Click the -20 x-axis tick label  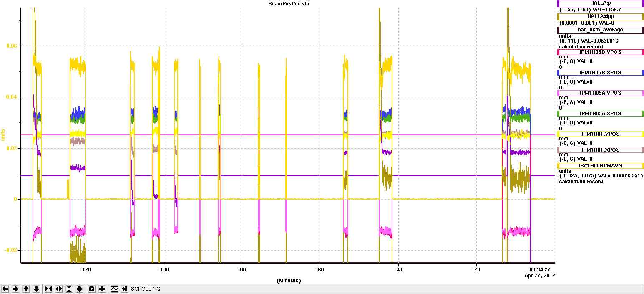pyautogui.click(x=476, y=270)
